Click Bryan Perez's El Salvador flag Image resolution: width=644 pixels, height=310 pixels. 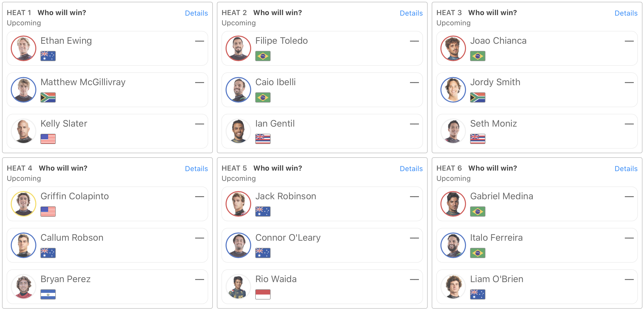coord(48,294)
